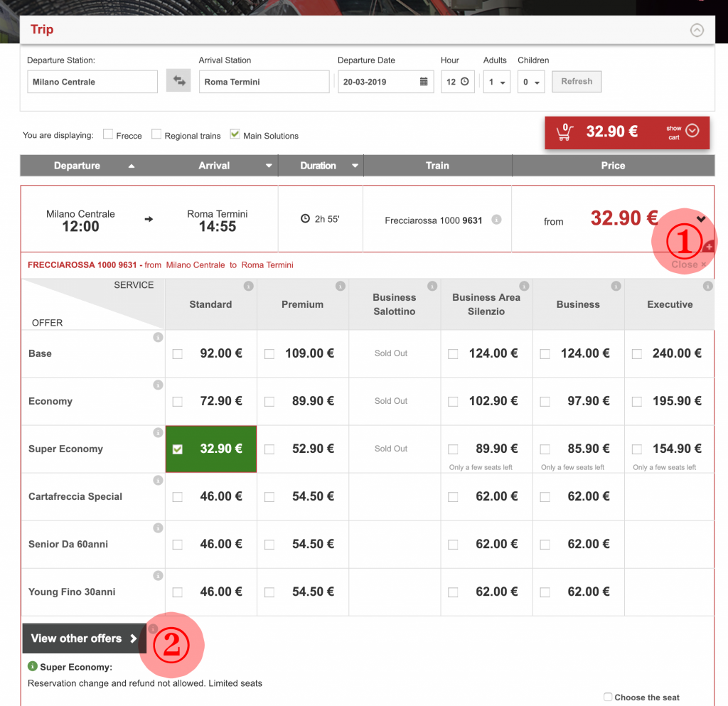Viewport: 728px width, 706px height.
Task: Open info icon for Young Fino 30anni offer
Action: [158, 576]
